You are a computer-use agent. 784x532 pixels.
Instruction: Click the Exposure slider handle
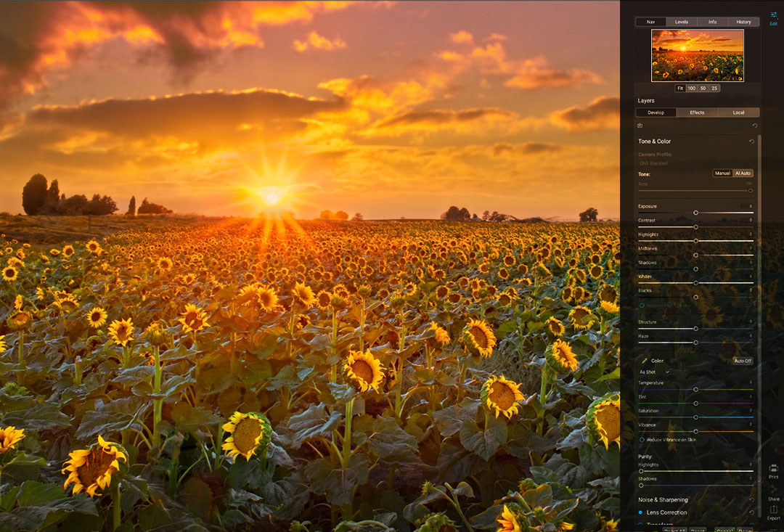[x=695, y=213]
